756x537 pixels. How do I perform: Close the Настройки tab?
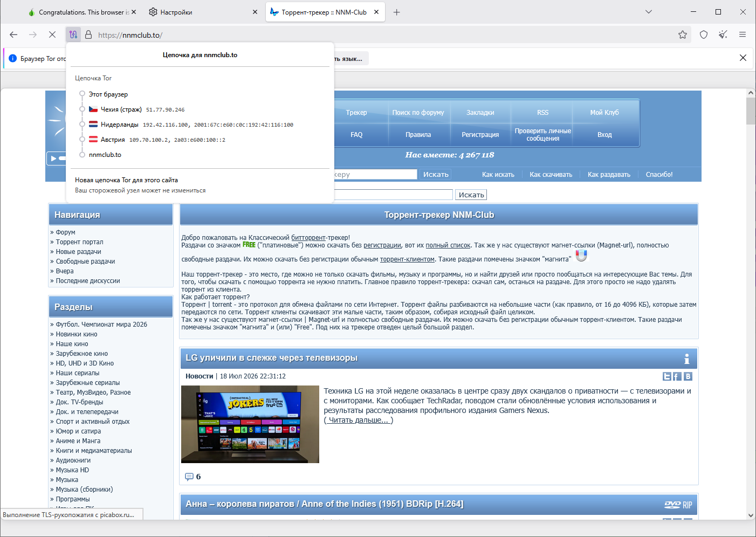(x=255, y=12)
